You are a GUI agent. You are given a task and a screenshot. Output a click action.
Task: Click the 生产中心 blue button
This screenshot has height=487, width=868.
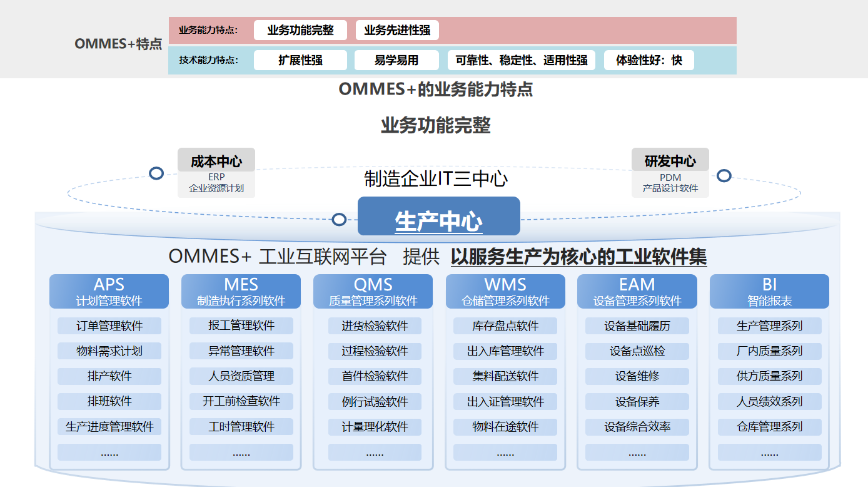coord(439,217)
